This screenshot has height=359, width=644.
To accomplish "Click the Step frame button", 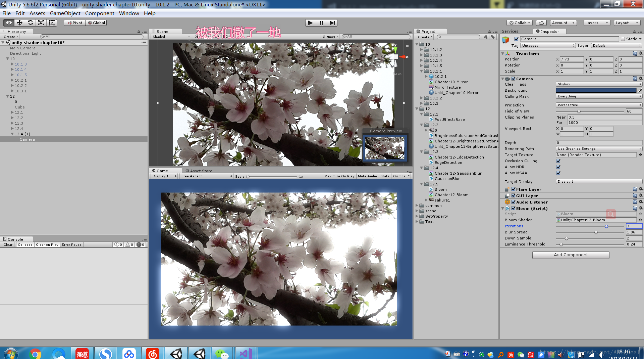I will pos(332,23).
